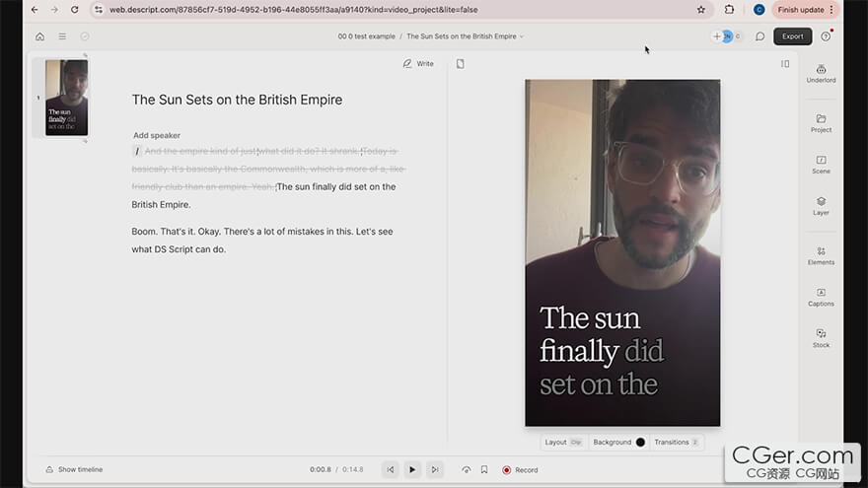Skip to previous scene
Image resolution: width=868 pixels, height=488 pixels.
(x=391, y=469)
